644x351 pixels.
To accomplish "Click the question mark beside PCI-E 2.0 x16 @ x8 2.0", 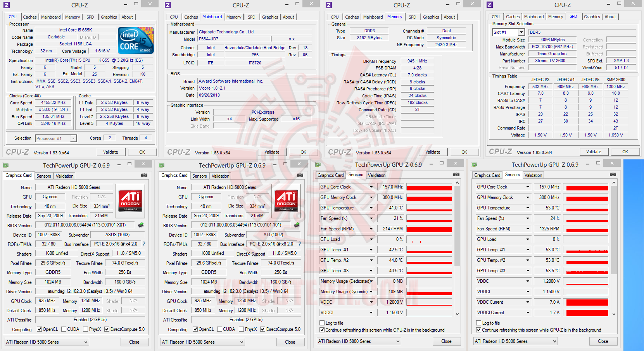I will click(300, 244).
